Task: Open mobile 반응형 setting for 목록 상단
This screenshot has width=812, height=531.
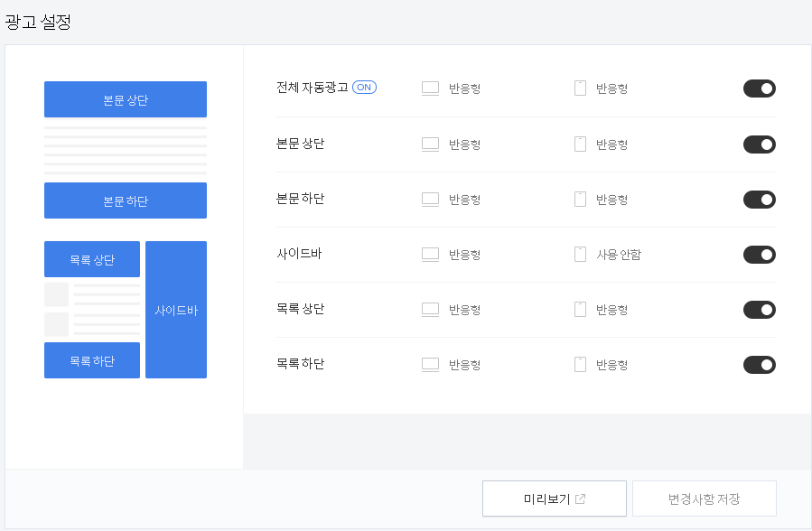Action: coord(611,311)
